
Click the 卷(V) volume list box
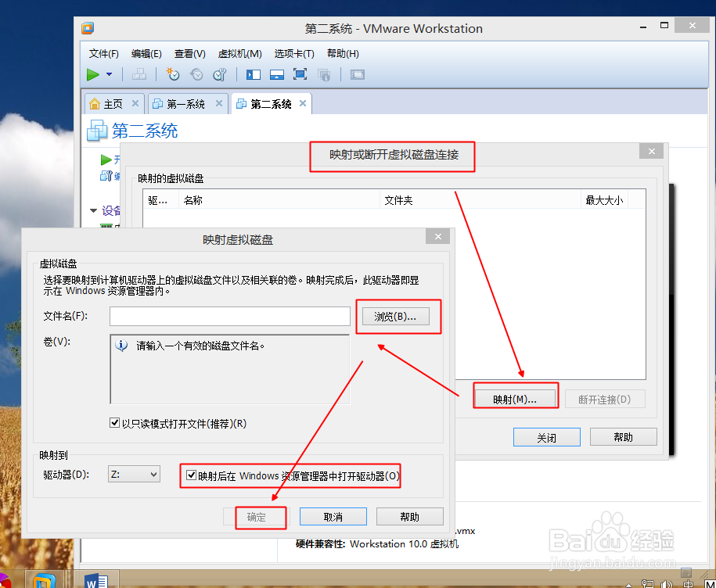(230, 369)
